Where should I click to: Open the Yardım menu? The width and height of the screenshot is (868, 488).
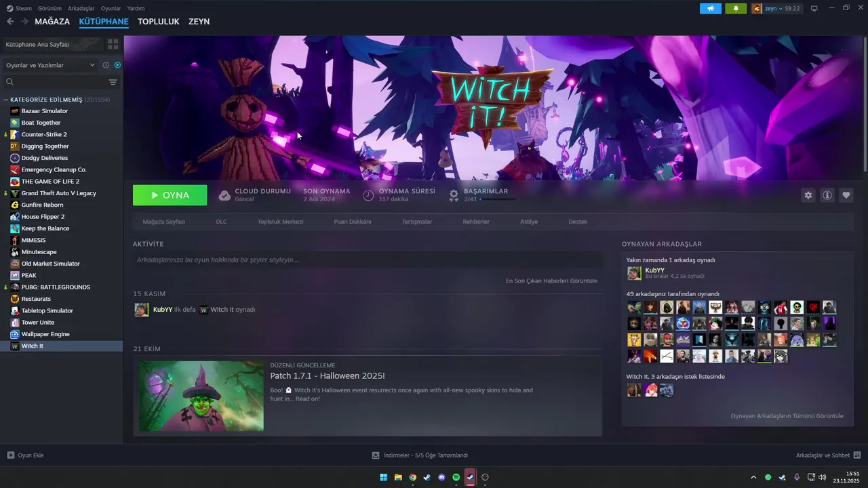(x=136, y=8)
